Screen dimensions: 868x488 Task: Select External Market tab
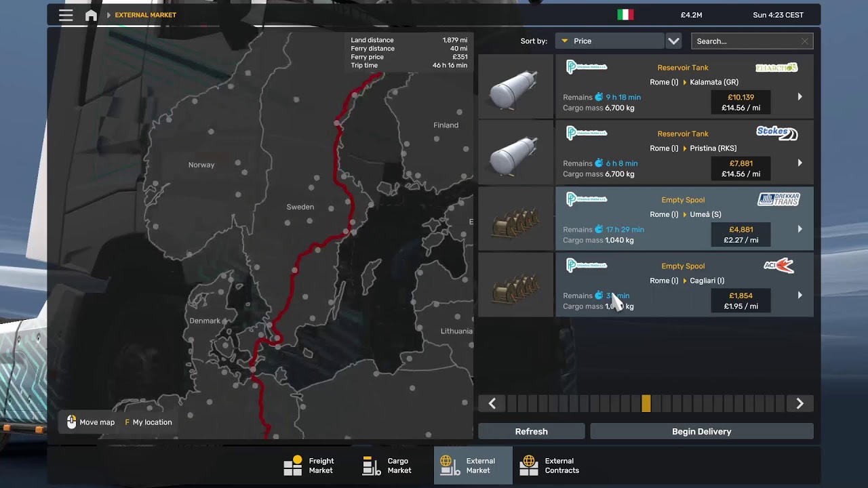[473, 466]
